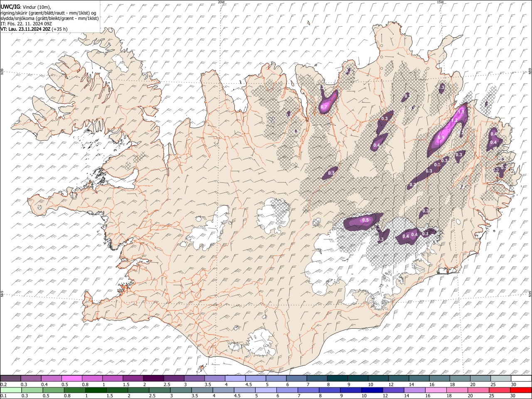The height and width of the screenshot is (399, 532).
Task: Click the 'slydda/snjókoma' legend description line
Action: click(x=49, y=18)
